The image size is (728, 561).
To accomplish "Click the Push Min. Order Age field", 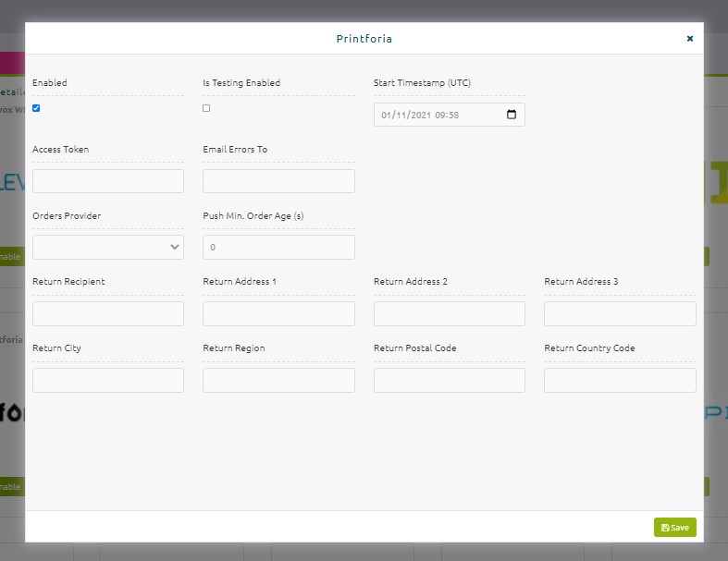I will [278, 248].
